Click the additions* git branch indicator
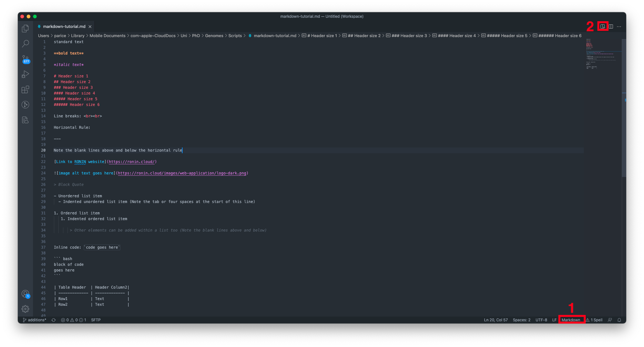Viewport: 644px width, 347px height. tap(35, 320)
